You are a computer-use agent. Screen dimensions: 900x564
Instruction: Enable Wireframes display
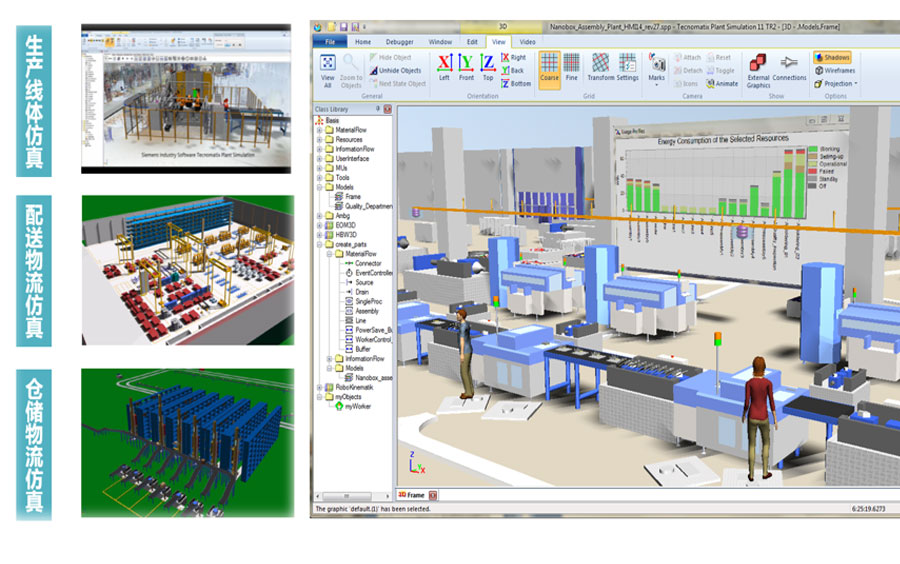(833, 71)
